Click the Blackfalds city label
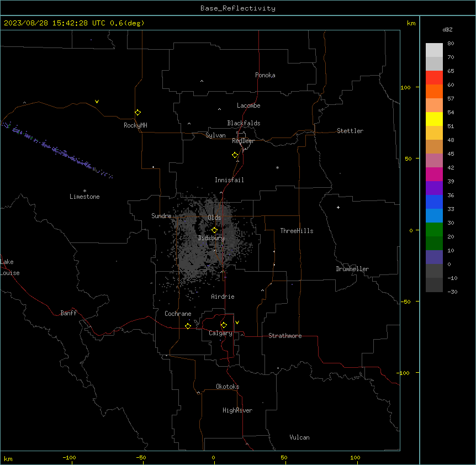This screenshot has width=476, height=465. (x=244, y=123)
